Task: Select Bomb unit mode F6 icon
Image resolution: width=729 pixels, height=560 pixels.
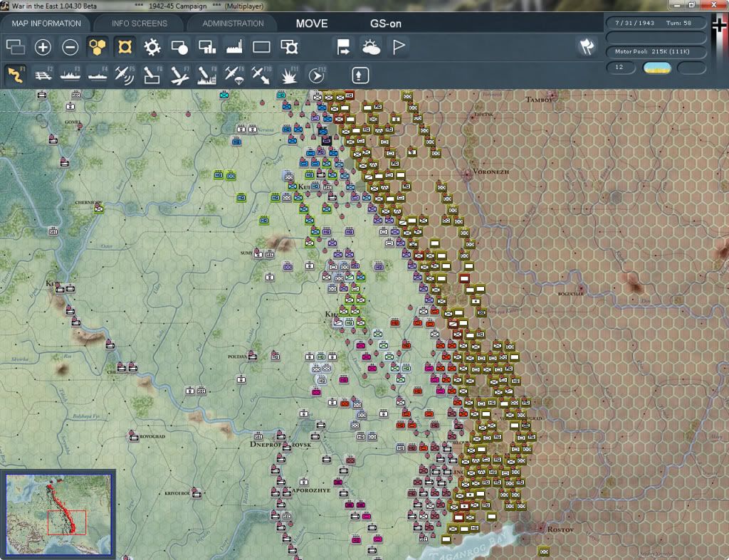Action: click(x=152, y=75)
